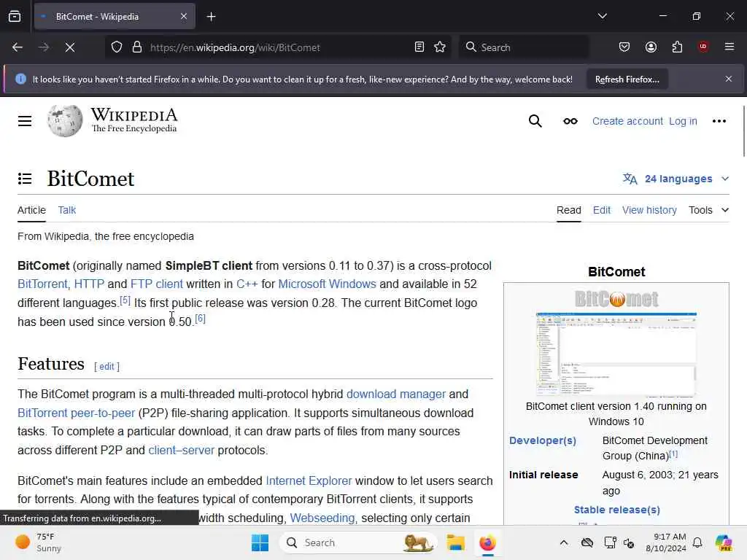Screen dimensions: 747x560
Task: Click the forward navigation arrow
Action: (x=44, y=47)
